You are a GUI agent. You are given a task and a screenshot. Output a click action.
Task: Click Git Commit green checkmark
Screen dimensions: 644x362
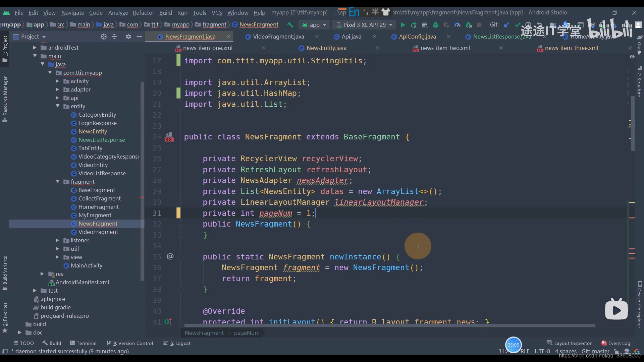point(518,25)
